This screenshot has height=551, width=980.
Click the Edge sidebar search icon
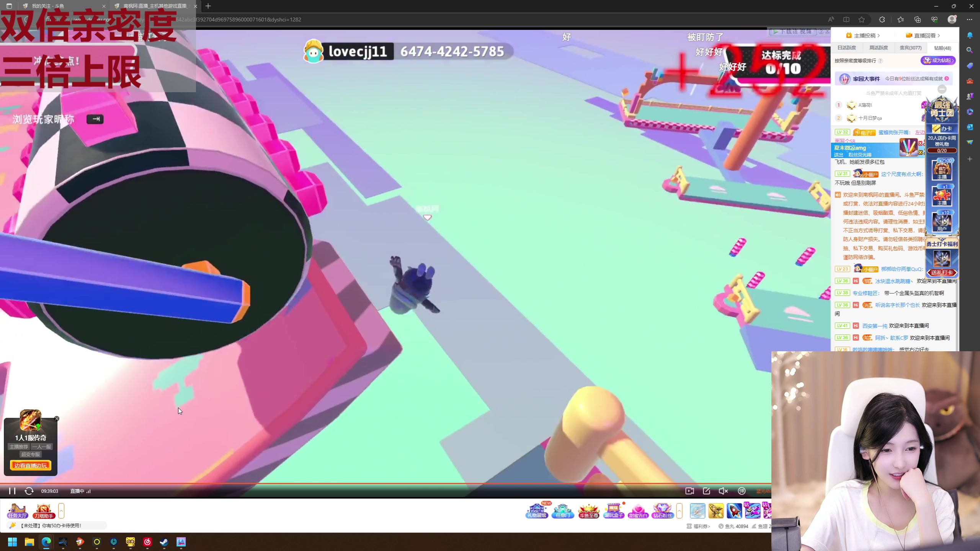click(970, 50)
